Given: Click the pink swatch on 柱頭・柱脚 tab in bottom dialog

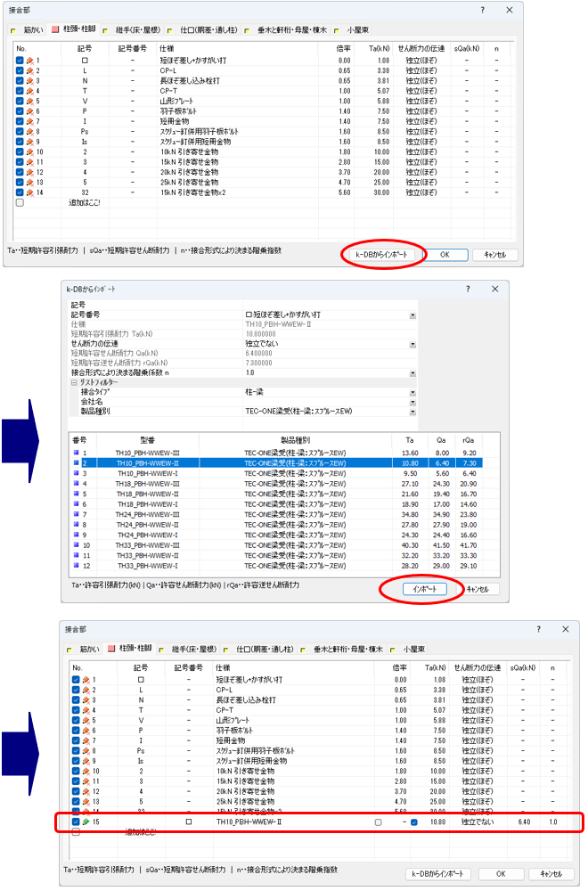Looking at the screenshot, I should (x=110, y=647).
